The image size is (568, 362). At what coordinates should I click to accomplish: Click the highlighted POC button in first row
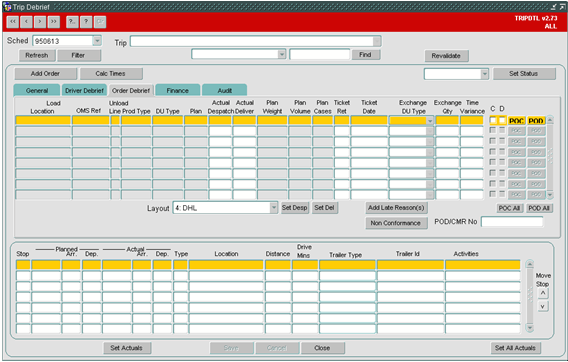click(x=516, y=121)
